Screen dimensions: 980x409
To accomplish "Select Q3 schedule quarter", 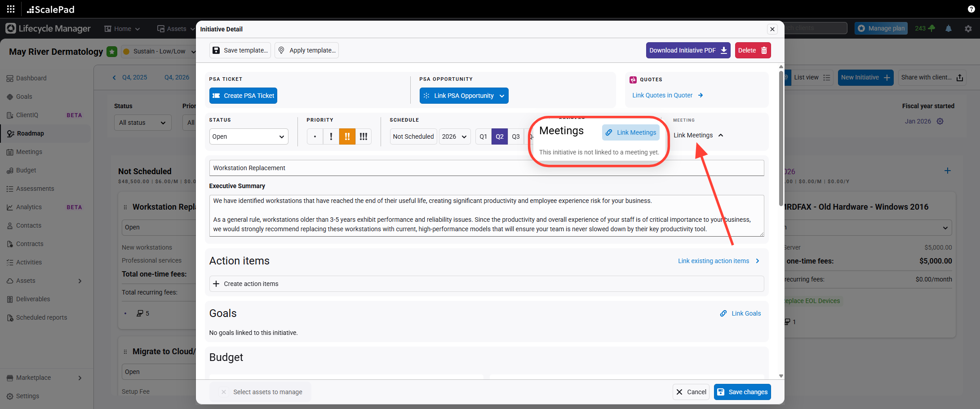I will (x=515, y=136).
